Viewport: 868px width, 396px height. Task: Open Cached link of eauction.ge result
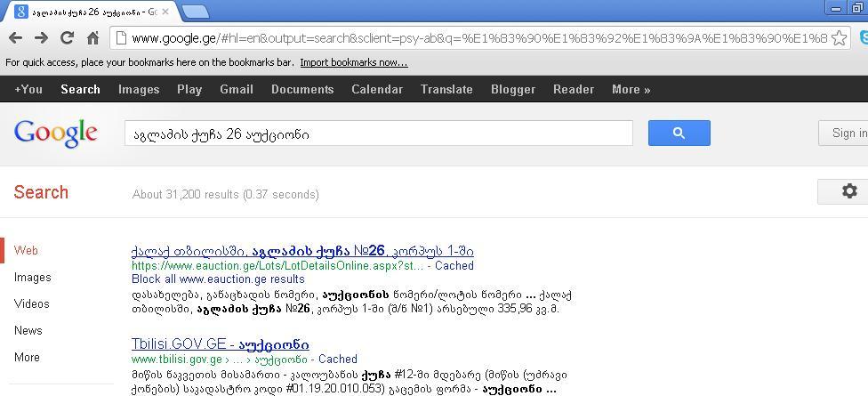pos(454,265)
